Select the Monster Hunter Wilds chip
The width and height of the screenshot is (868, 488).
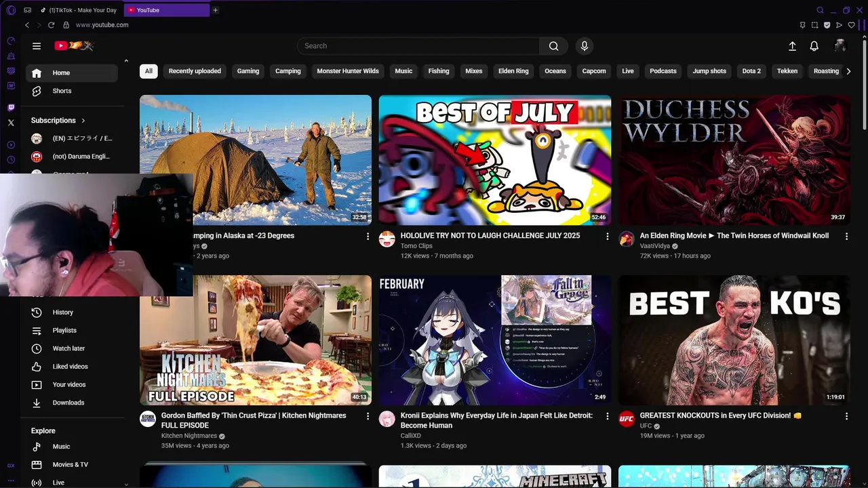348,71
